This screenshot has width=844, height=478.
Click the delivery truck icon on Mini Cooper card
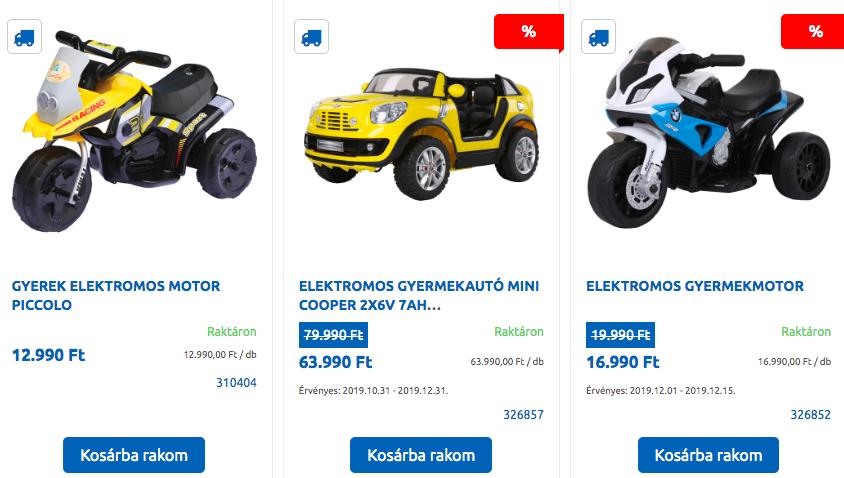311,37
